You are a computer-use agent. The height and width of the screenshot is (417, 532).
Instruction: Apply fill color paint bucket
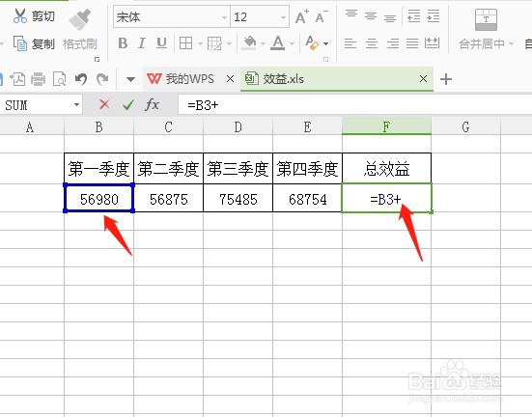pos(249,43)
